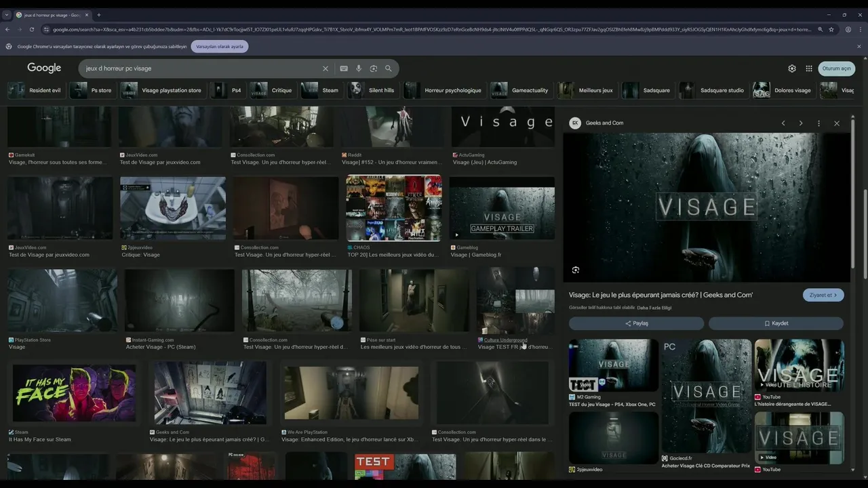The height and width of the screenshot is (488, 868).
Task: Select the Meilleurs jeux filter chip
Action: click(586, 90)
